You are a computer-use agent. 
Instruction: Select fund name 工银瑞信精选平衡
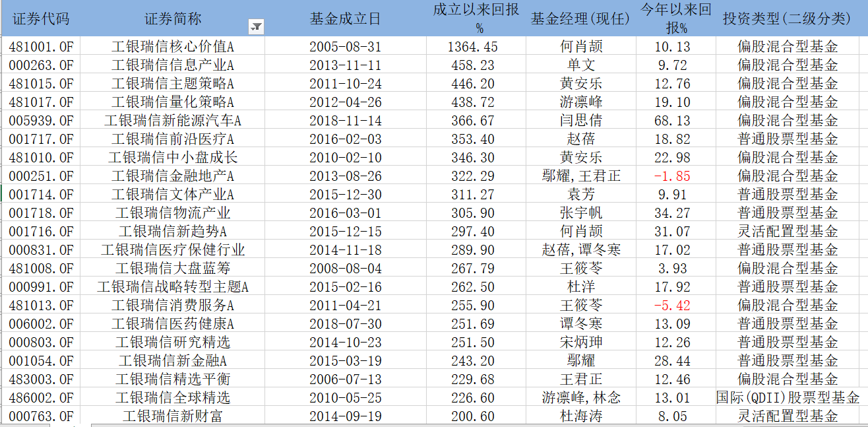click(173, 379)
